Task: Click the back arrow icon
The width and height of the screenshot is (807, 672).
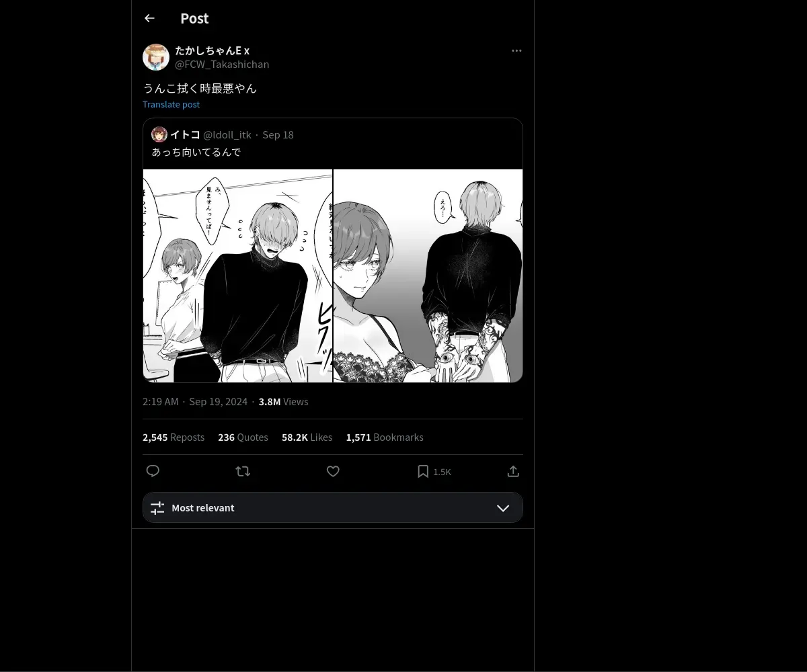Action: click(x=149, y=19)
